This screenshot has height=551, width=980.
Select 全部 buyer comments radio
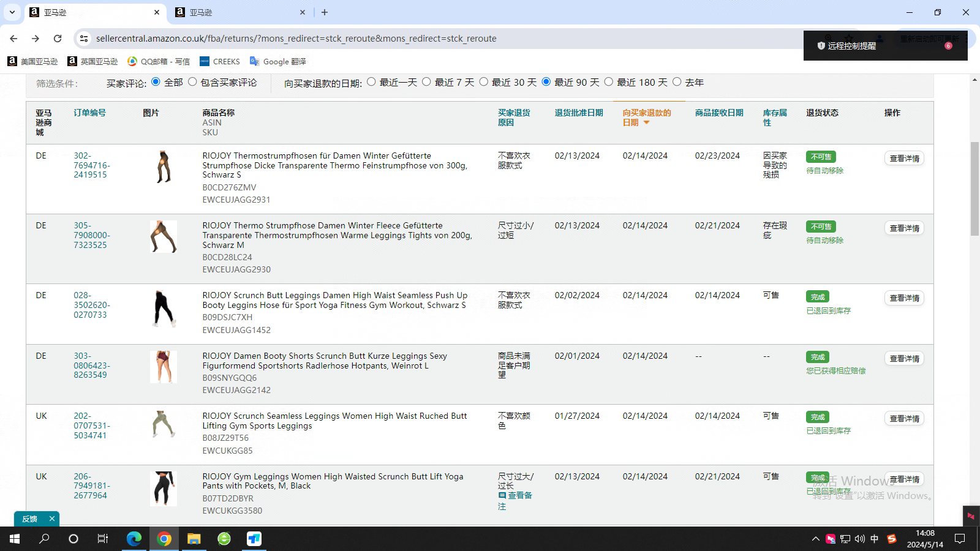(156, 81)
